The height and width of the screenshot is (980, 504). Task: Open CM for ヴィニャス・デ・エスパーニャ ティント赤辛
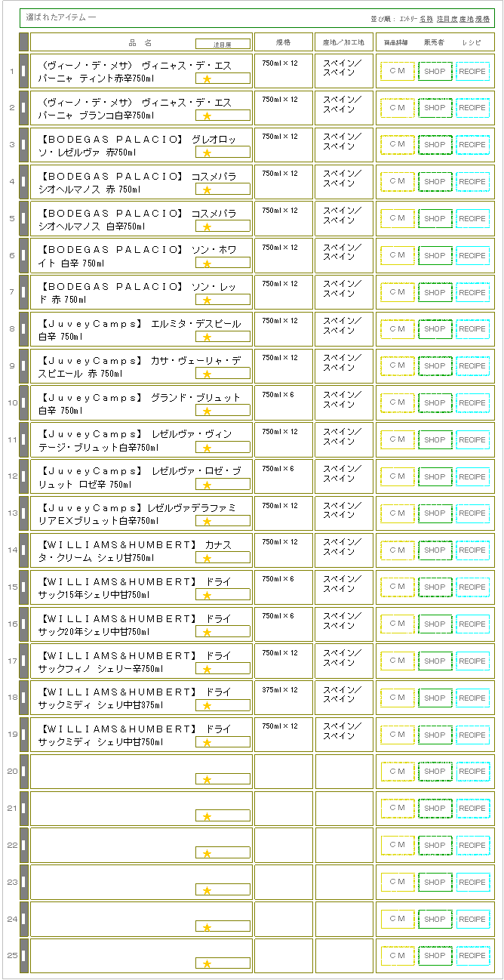pos(398,71)
